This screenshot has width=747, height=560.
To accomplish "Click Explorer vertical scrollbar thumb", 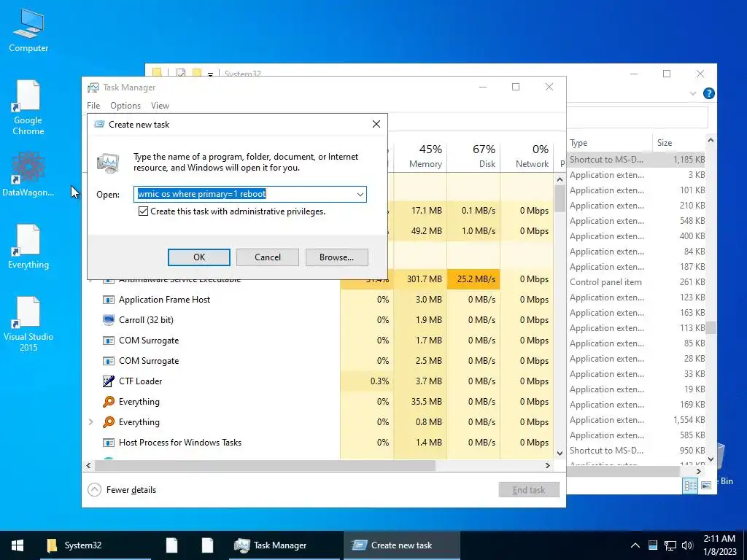I will [x=711, y=327].
